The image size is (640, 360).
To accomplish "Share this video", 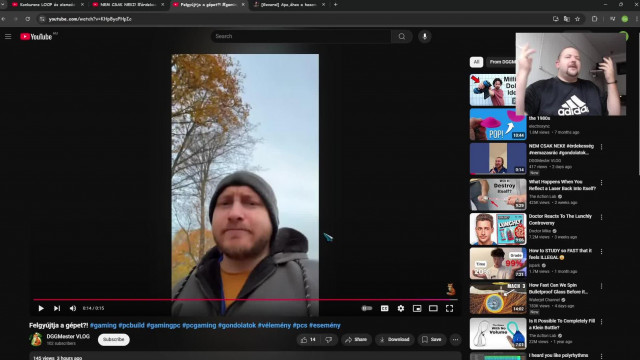I will pos(356,340).
